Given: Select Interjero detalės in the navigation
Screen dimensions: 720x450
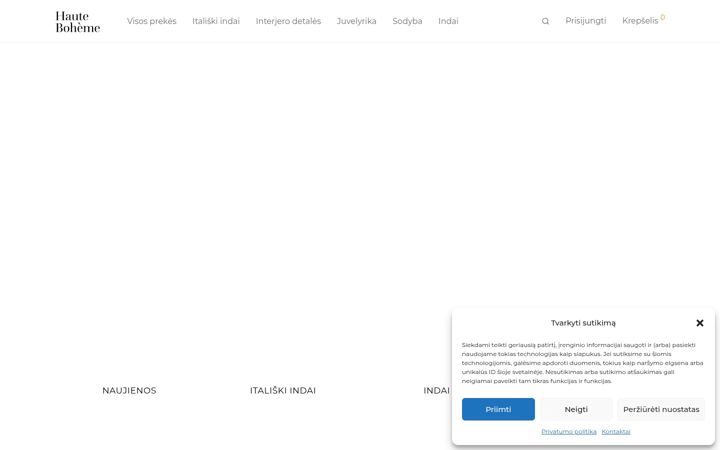Looking at the screenshot, I should 288,21.
